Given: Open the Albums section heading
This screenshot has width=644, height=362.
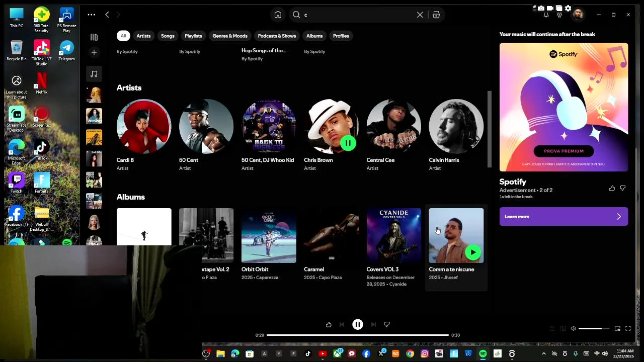Looking at the screenshot, I should [131, 197].
